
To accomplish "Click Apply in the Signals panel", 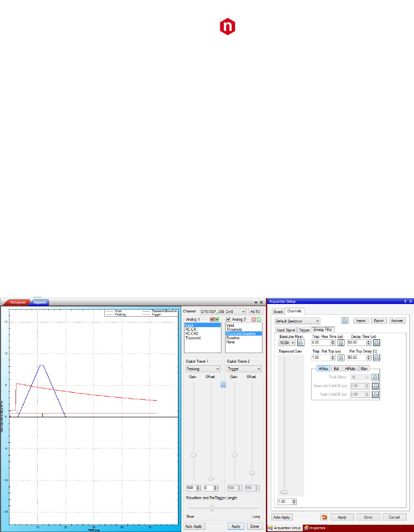I will (236, 526).
